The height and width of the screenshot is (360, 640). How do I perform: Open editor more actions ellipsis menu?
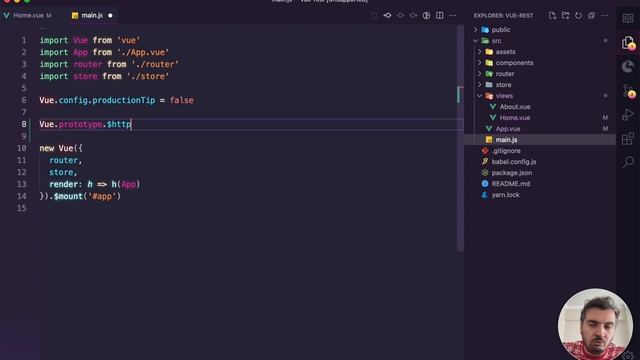[453, 16]
